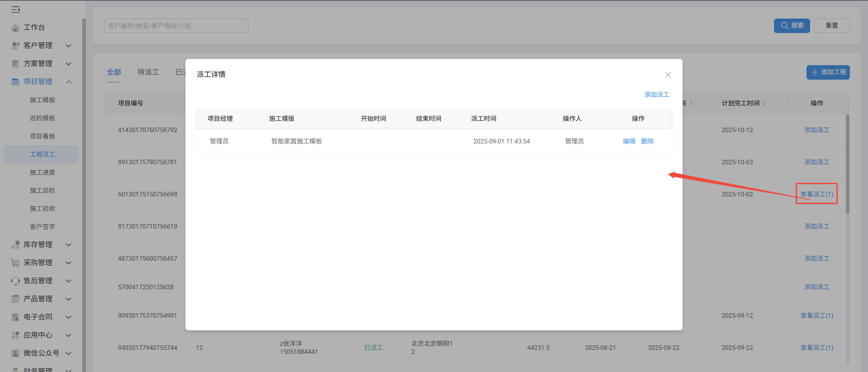
Task: Expand the 产品管理 menu chevron
Action: click(x=69, y=299)
